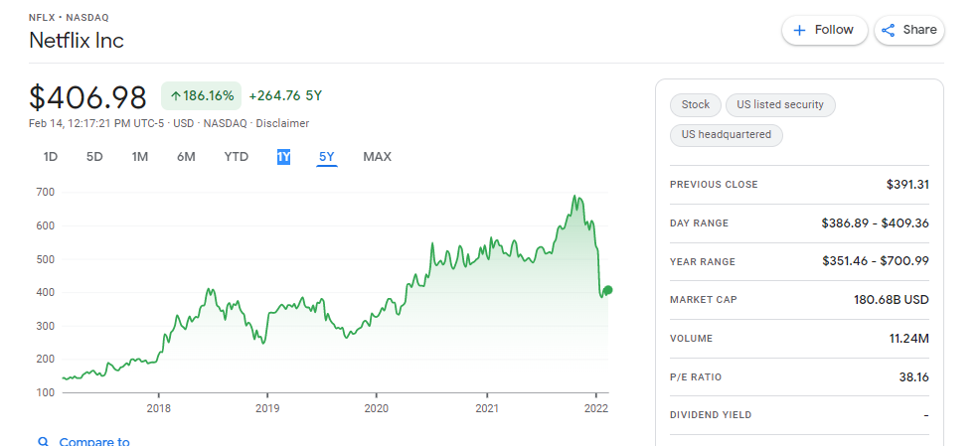Switch chart to 1M range
Image resolution: width=980 pixels, height=446 pixels.
tap(140, 157)
